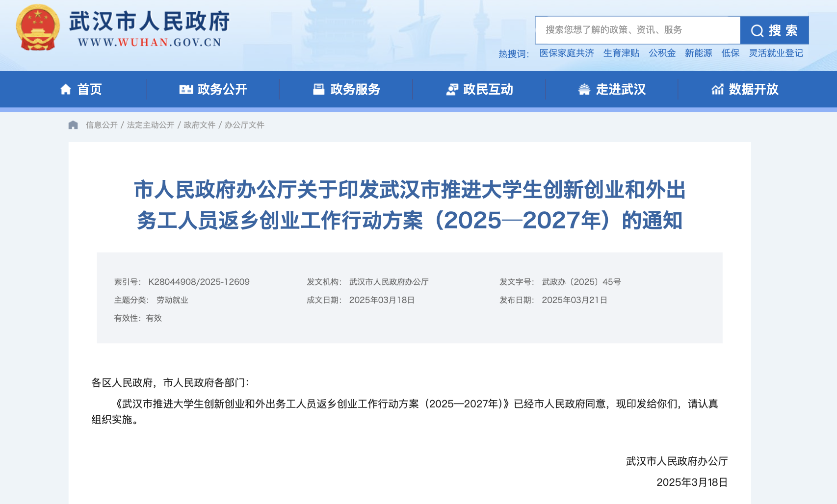Click the 政务公开 newspaper icon
The width and height of the screenshot is (837, 504).
pyautogui.click(x=186, y=89)
